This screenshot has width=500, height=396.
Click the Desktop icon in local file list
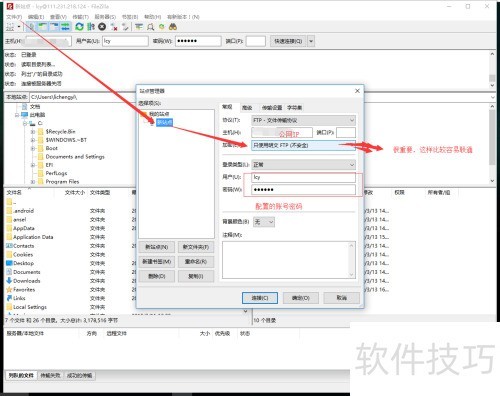pyautogui.click(x=9, y=263)
